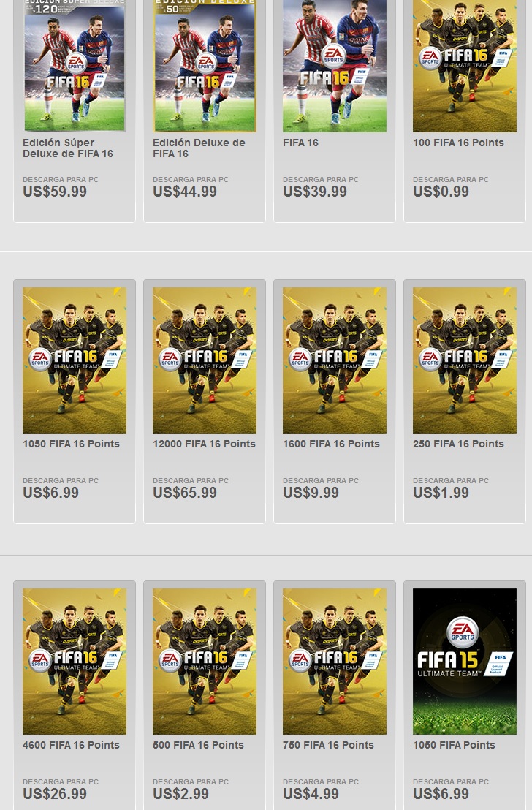Click the US$59.99 price

(x=55, y=191)
